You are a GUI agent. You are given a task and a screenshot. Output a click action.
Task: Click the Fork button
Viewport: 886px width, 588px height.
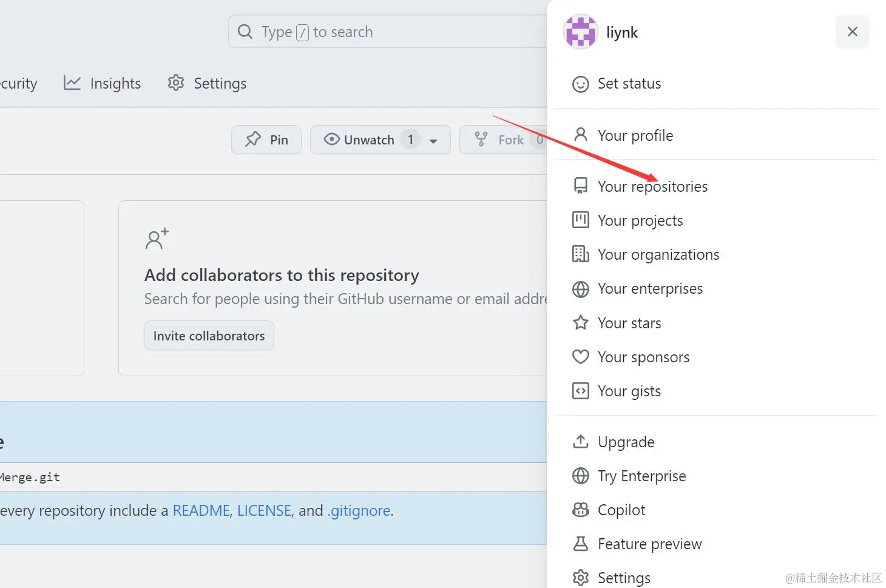tap(503, 140)
